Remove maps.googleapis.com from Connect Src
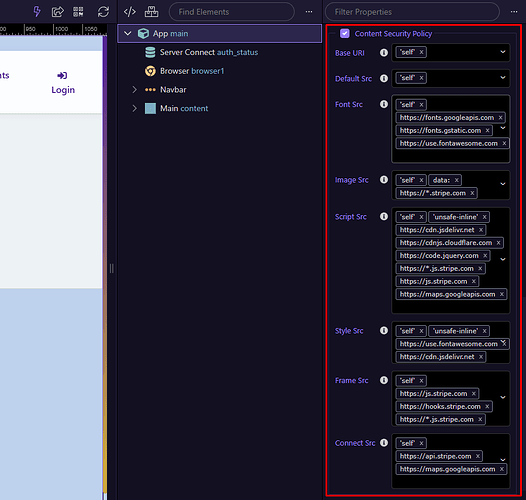 click(x=502, y=469)
